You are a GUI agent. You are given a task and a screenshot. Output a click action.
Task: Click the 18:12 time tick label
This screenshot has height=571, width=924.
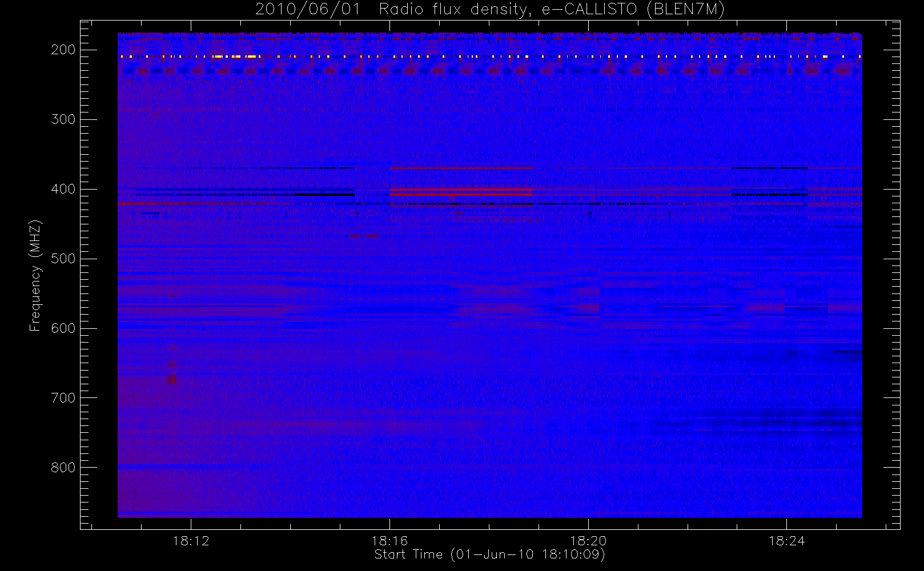(x=191, y=541)
